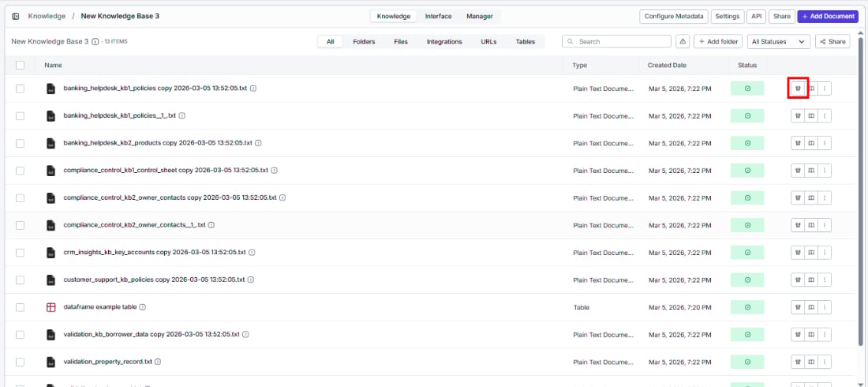This screenshot has height=387, width=868.
Task: Click info icon next to New Knowledge Base 3 title
Action: 95,42
